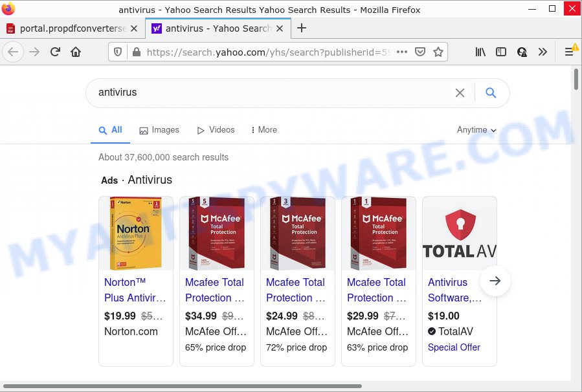Open TotalAV Antivirus Software link
Viewport: 582px width, 392px height.
pyautogui.click(x=455, y=290)
